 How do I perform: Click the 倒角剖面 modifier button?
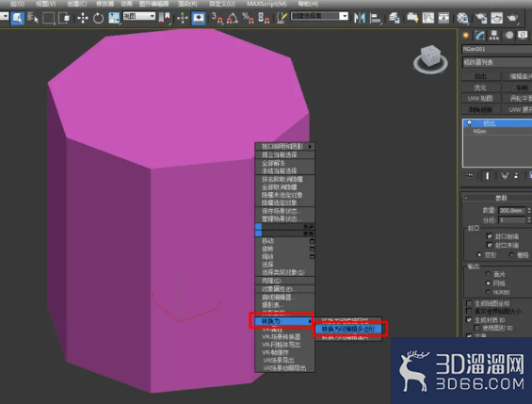tap(481, 109)
